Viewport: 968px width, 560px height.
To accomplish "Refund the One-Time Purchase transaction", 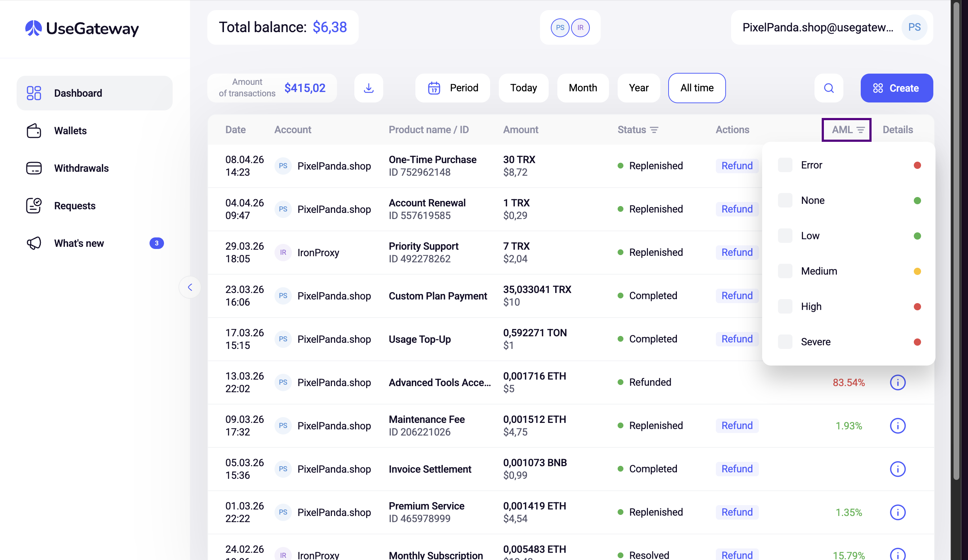I will click(736, 166).
